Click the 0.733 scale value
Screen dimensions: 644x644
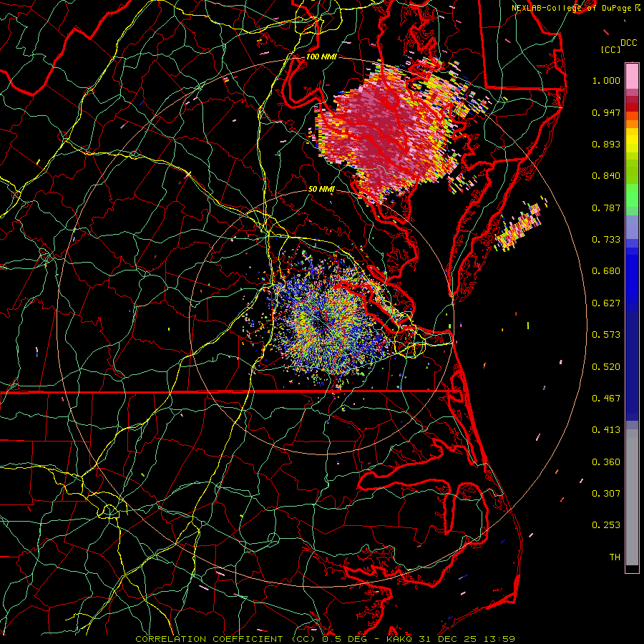coord(606,240)
